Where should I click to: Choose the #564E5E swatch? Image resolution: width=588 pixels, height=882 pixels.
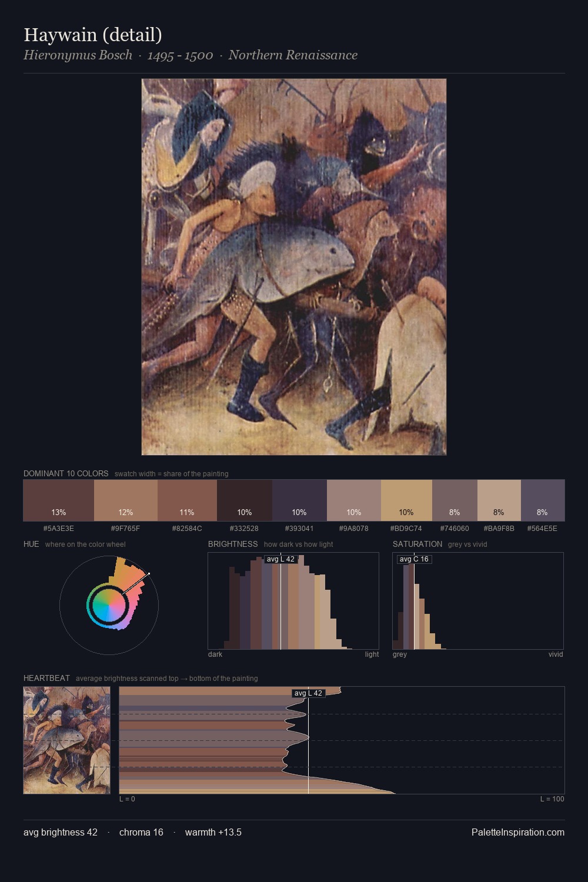pos(543,500)
